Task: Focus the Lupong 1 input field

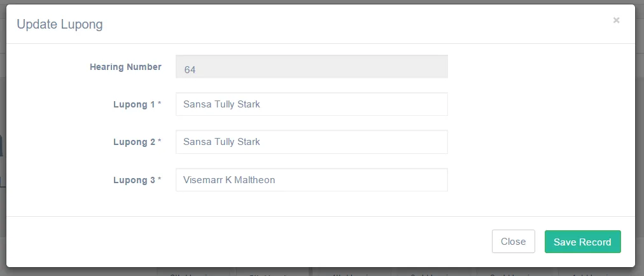Action: click(311, 104)
